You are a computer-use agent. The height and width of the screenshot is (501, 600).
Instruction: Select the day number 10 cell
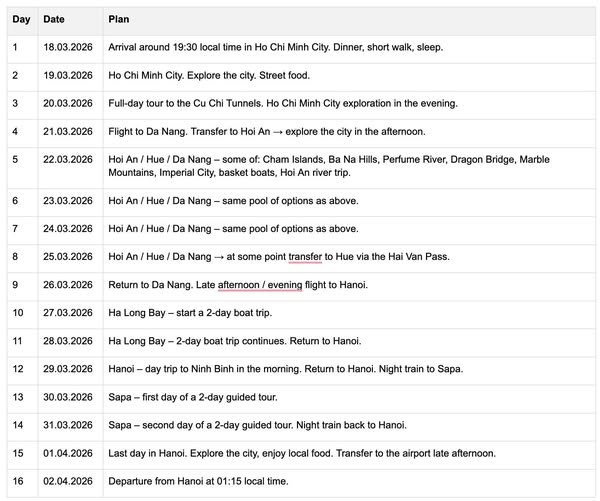22,313
